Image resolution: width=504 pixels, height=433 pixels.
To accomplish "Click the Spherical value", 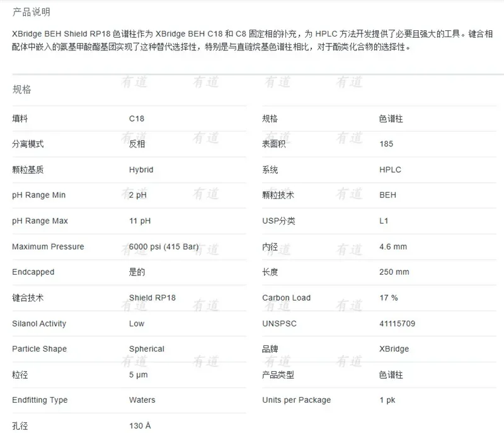I will pyautogui.click(x=147, y=349).
